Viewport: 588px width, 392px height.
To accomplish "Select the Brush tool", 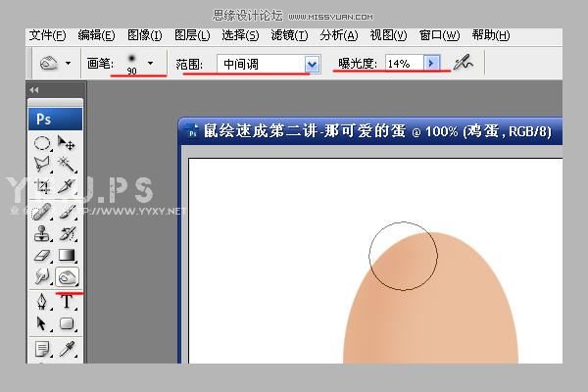I will click(67, 212).
